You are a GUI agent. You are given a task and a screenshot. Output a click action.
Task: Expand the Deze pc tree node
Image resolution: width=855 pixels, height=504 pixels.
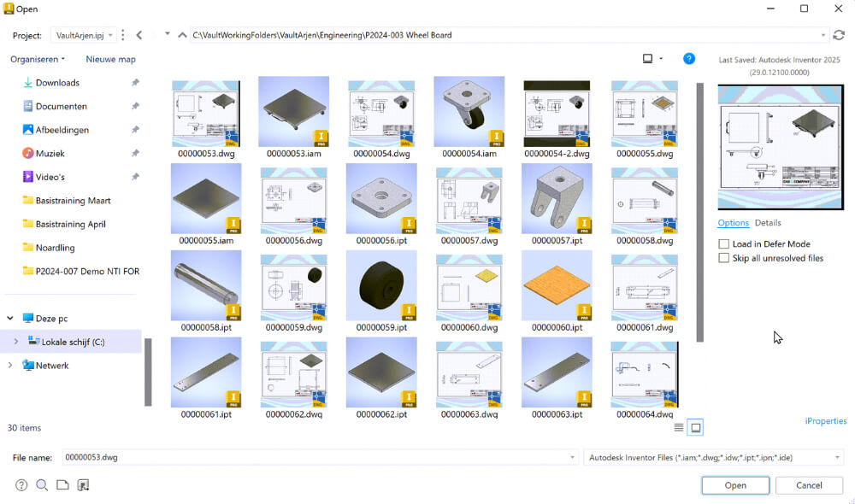(x=9, y=317)
